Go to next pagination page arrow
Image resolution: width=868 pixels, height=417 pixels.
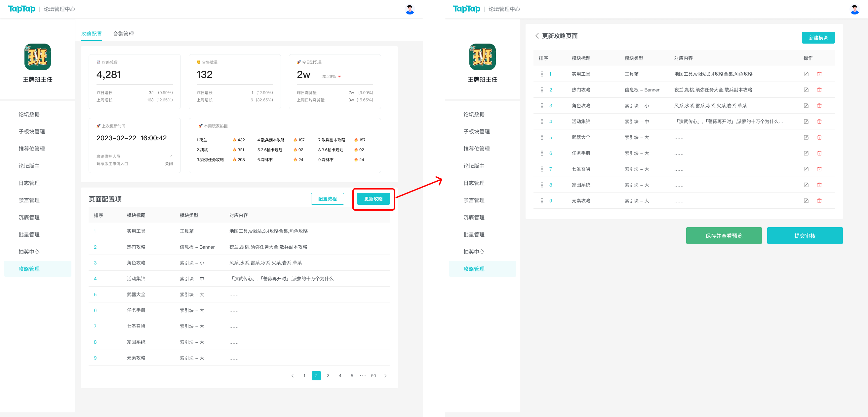pos(385,376)
